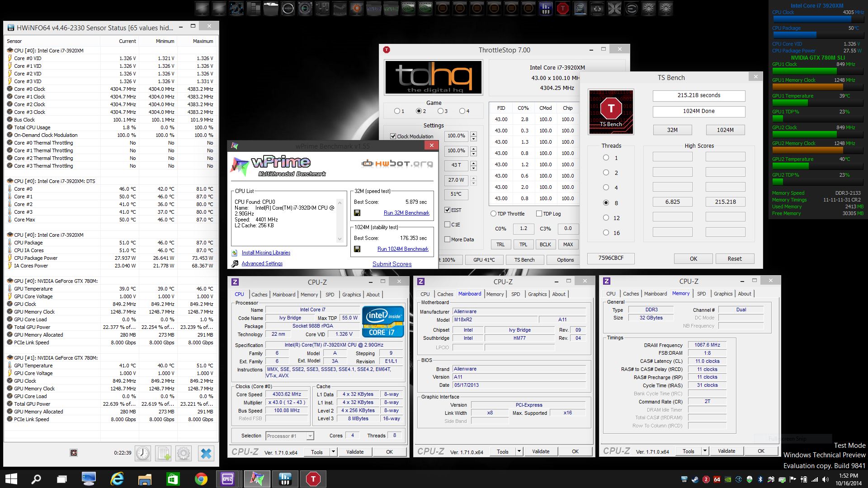The width and height of the screenshot is (868, 488).
Task: Switch to CPU-Z taskbar icon
Action: coord(227,479)
